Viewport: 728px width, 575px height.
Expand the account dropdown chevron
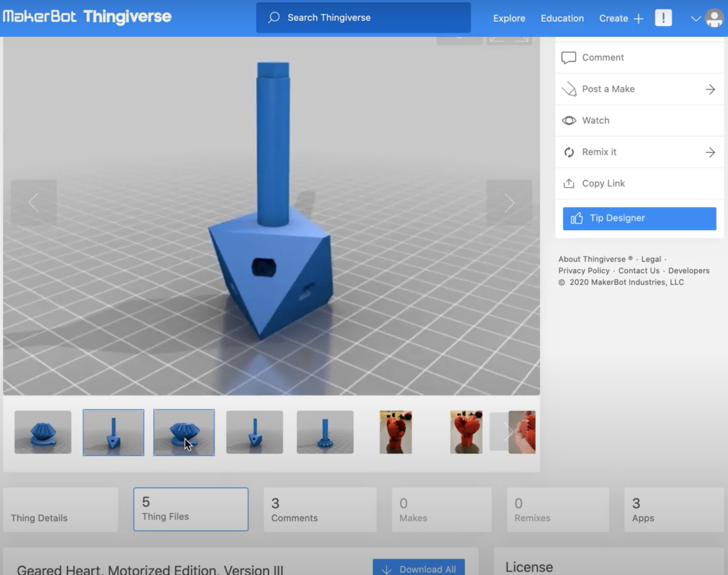(696, 19)
